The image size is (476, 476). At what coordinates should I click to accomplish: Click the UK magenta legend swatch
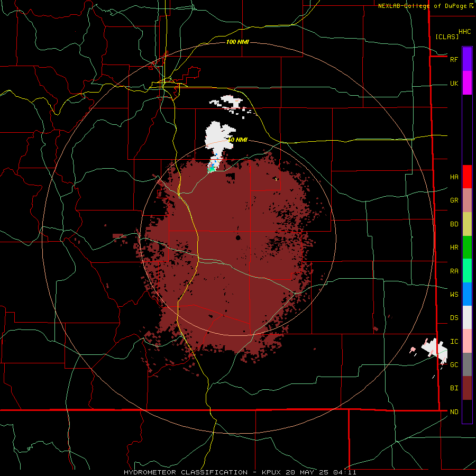[x=467, y=83]
